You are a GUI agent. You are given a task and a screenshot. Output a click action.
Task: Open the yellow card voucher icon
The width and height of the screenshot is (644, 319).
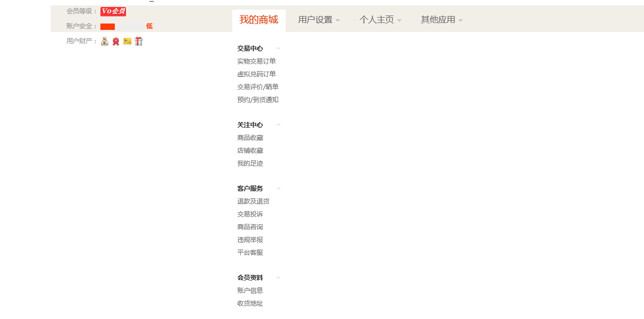pos(127,41)
